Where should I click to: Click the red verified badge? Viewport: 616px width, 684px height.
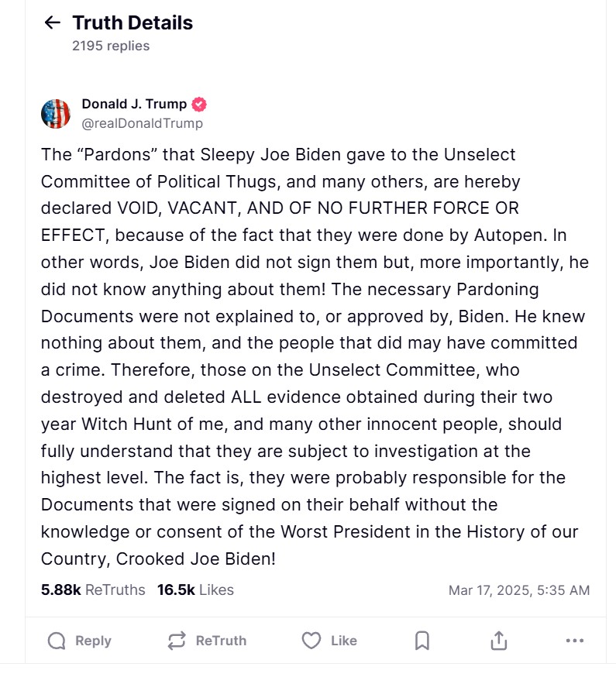[199, 105]
